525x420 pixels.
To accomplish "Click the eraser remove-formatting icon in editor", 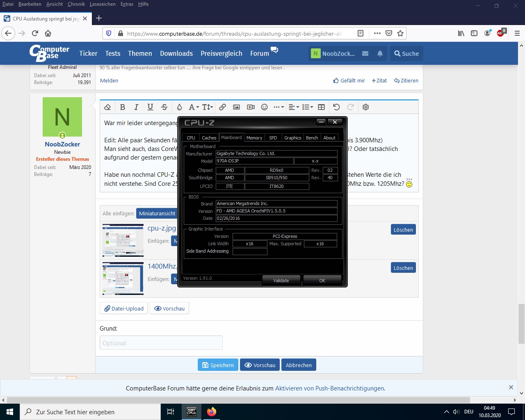I will click(107, 107).
